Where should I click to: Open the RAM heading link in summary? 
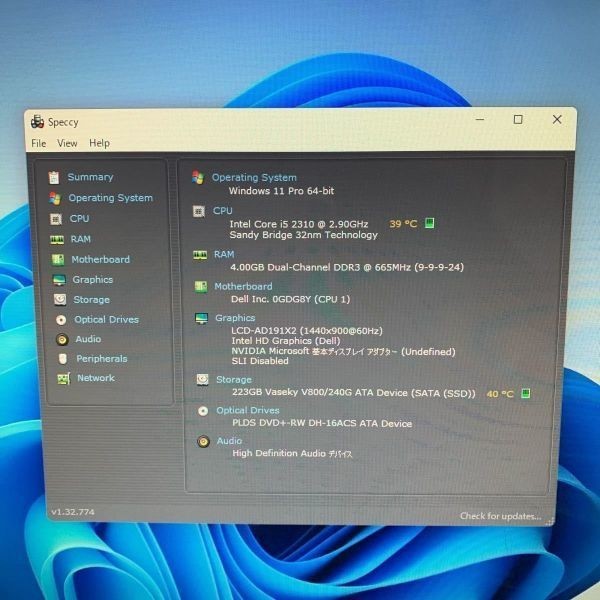[x=224, y=254]
